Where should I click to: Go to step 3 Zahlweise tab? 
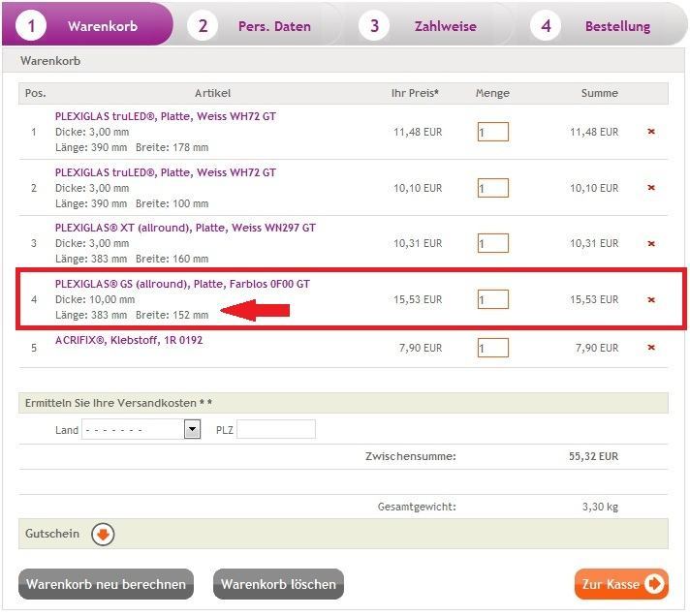click(x=429, y=25)
